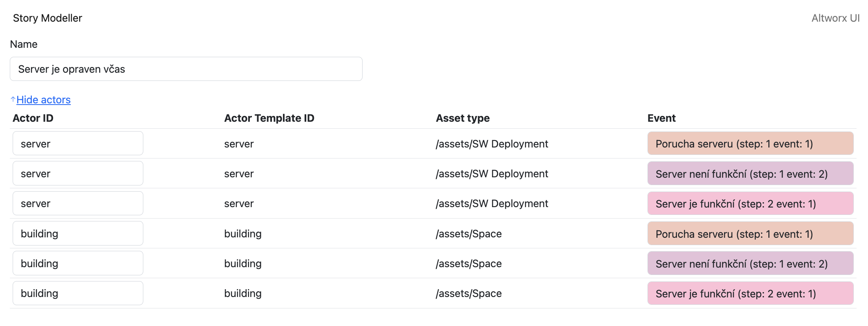Open the Altworx UI link

pos(835,18)
